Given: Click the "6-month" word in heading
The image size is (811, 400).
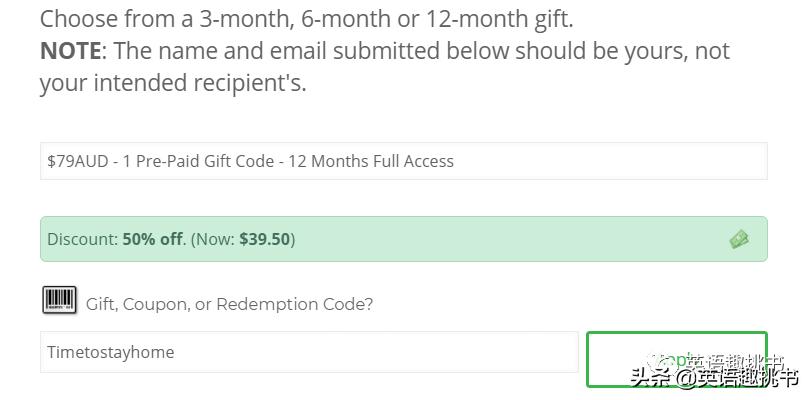Looking at the screenshot, I should [x=341, y=19].
